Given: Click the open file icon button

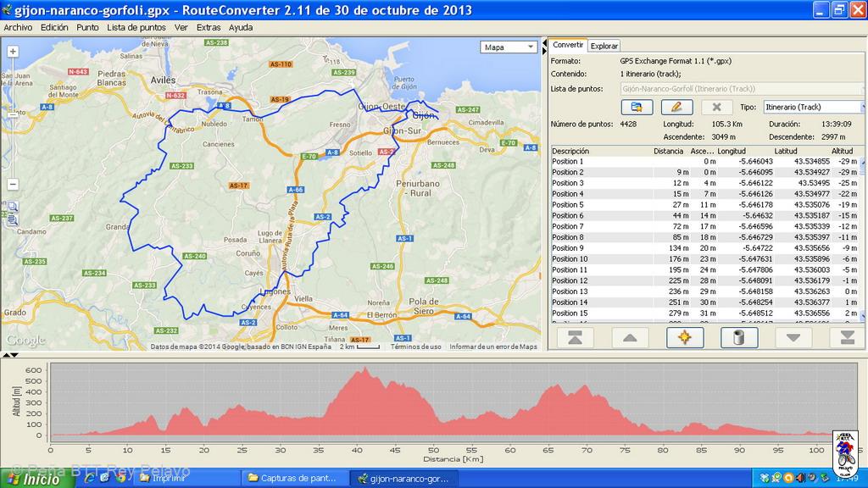Looking at the screenshot, I should pos(636,107).
